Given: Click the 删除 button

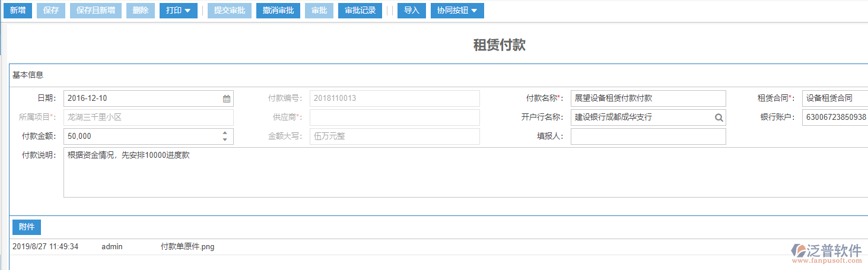Looking at the screenshot, I should click(141, 11).
